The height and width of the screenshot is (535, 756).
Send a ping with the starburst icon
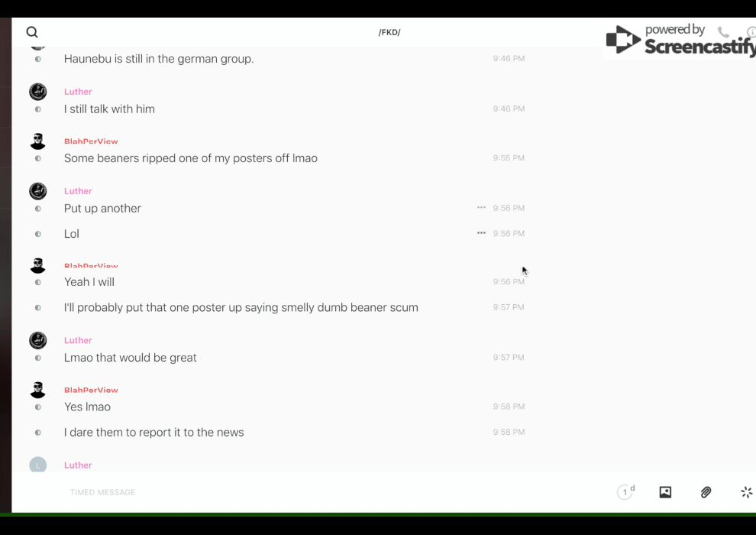click(x=746, y=492)
